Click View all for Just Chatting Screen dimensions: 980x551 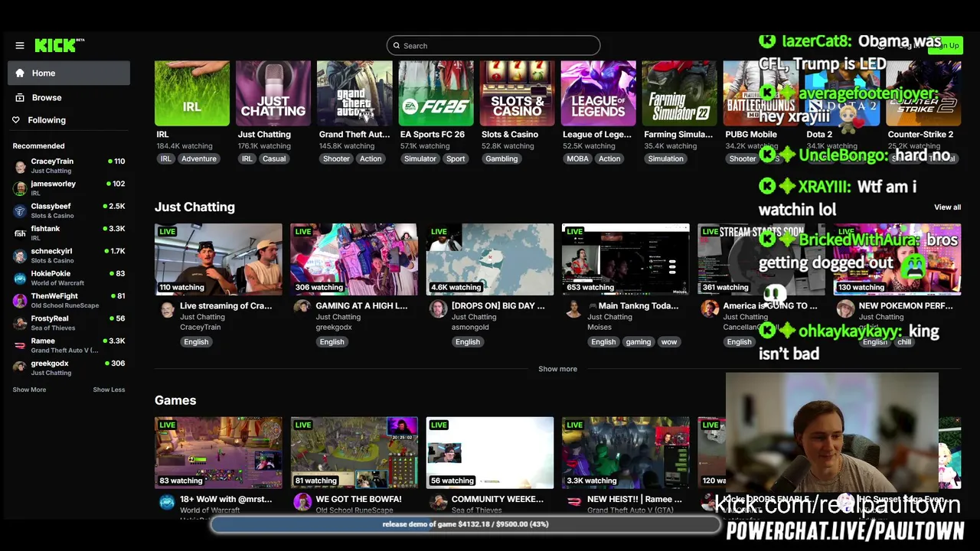coord(947,207)
